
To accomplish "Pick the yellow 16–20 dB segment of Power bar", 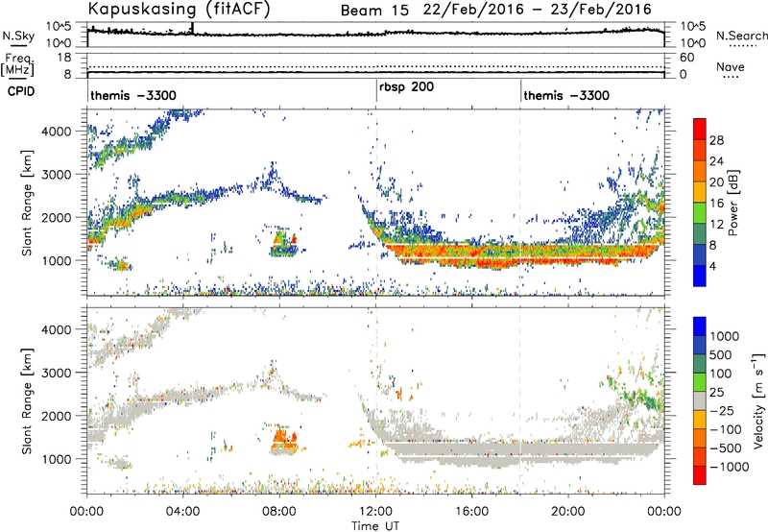I will (700, 192).
